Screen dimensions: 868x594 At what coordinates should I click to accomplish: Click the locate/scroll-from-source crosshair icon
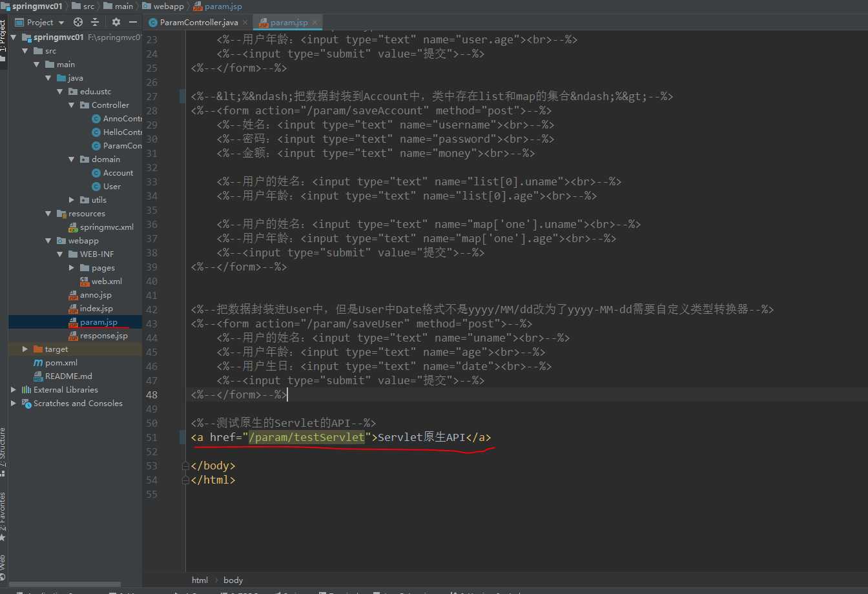pos(78,22)
